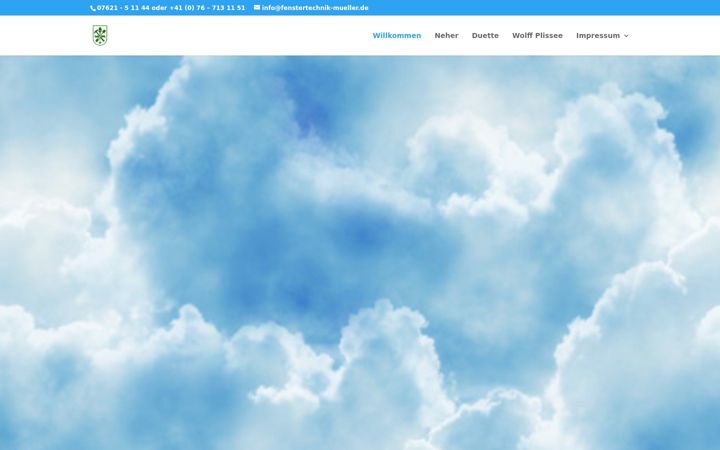Click the info@fenstertechnik-mueller.de email link
This screenshot has height=450, width=720.
[315, 8]
